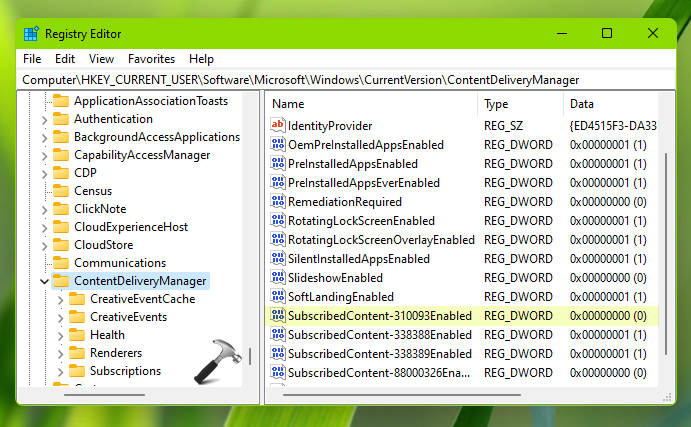Image resolution: width=691 pixels, height=427 pixels.
Task: Click the SoftLandingEnabled DWORD icon
Action: tap(278, 296)
